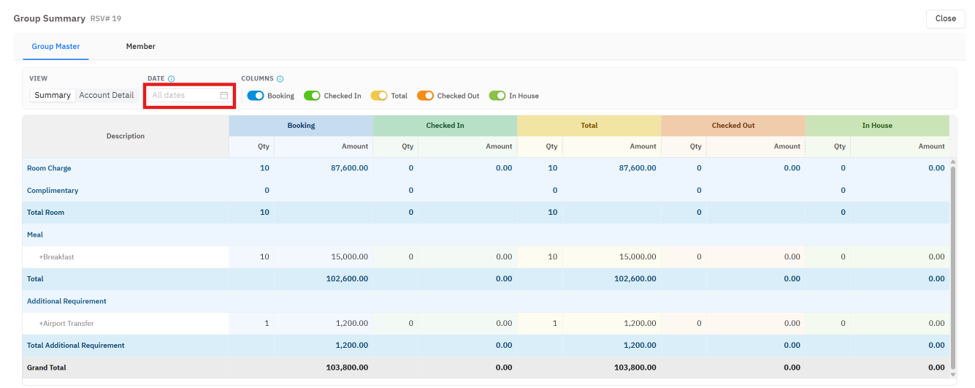Image resolution: width=975 pixels, height=388 pixels.
Task: Toggle the Total column switch
Action: coord(379,96)
